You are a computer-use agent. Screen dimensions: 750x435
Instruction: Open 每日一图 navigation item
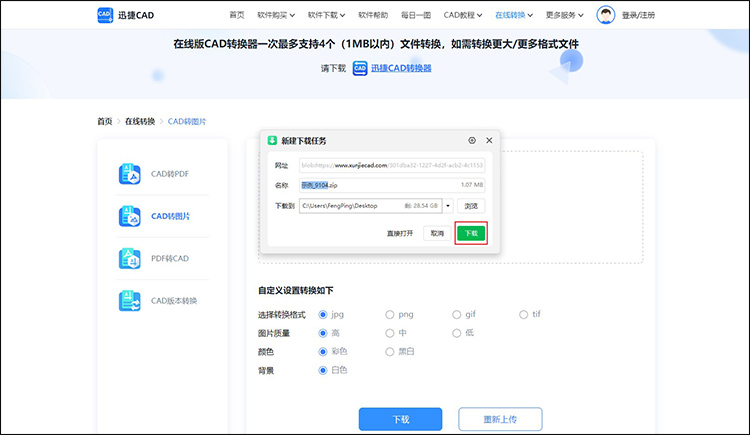point(416,15)
